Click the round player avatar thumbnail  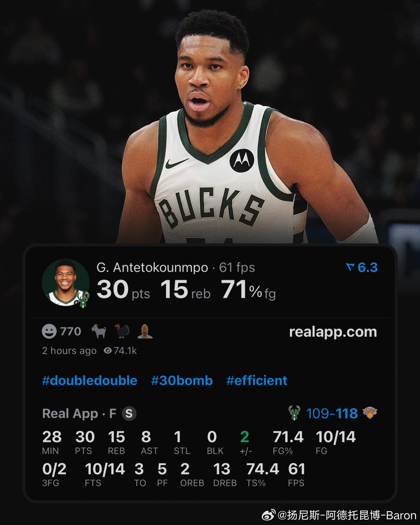(66, 283)
